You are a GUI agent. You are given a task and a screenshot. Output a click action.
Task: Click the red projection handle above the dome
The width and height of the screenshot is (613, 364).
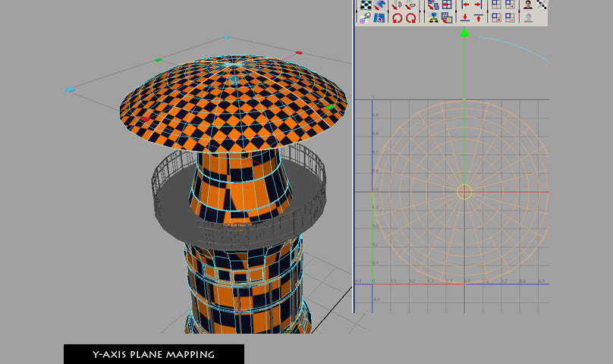click(x=298, y=53)
